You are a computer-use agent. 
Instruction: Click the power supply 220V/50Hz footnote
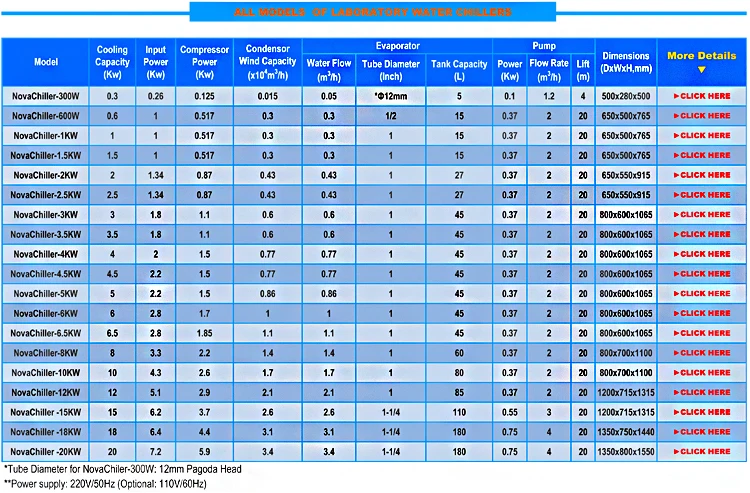105,484
